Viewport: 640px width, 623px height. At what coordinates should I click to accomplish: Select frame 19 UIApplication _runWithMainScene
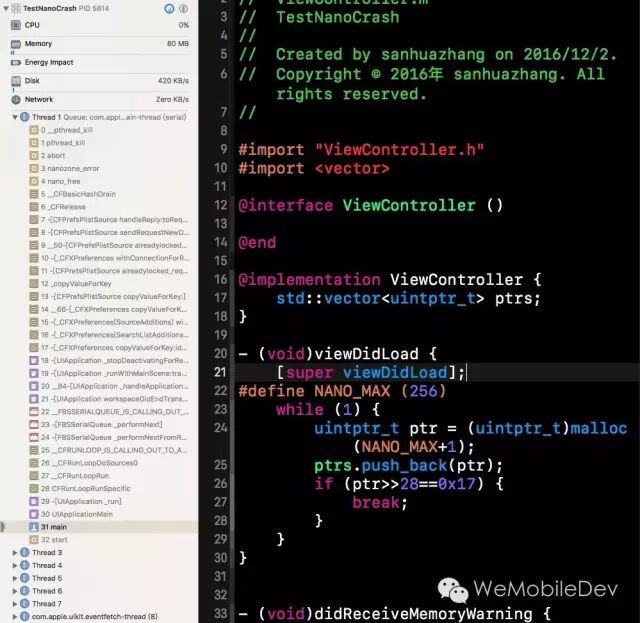click(109, 374)
